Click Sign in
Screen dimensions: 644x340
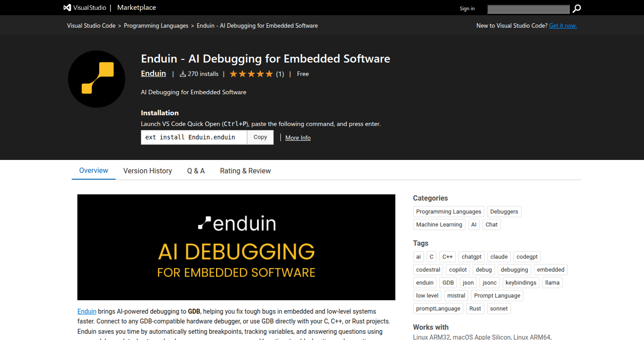point(467,8)
